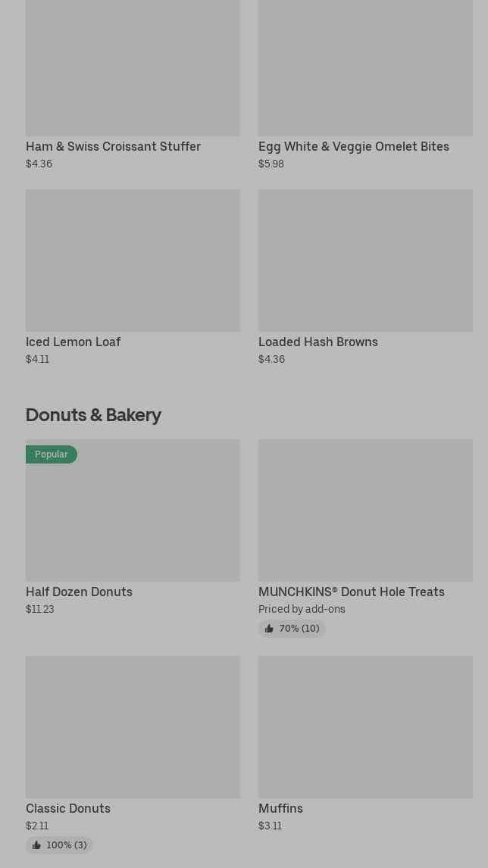Click the Donuts & Bakery section heading
This screenshot has height=868, width=488.
pos(93,415)
